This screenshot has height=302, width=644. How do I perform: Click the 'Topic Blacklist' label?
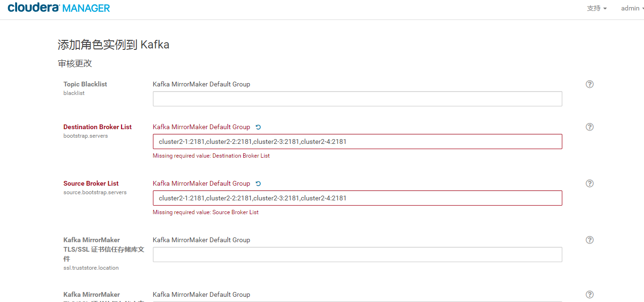pos(85,84)
